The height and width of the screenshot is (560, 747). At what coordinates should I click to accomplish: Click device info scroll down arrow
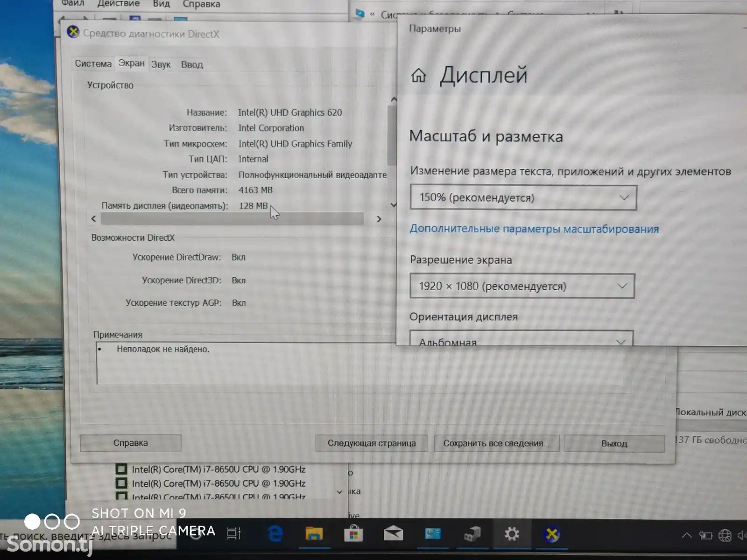(394, 205)
